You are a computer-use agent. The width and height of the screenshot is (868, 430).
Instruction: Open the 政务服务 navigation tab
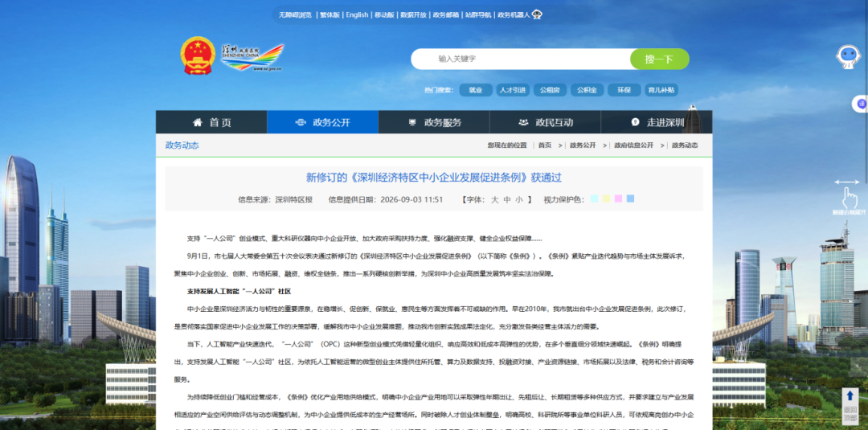click(x=434, y=122)
